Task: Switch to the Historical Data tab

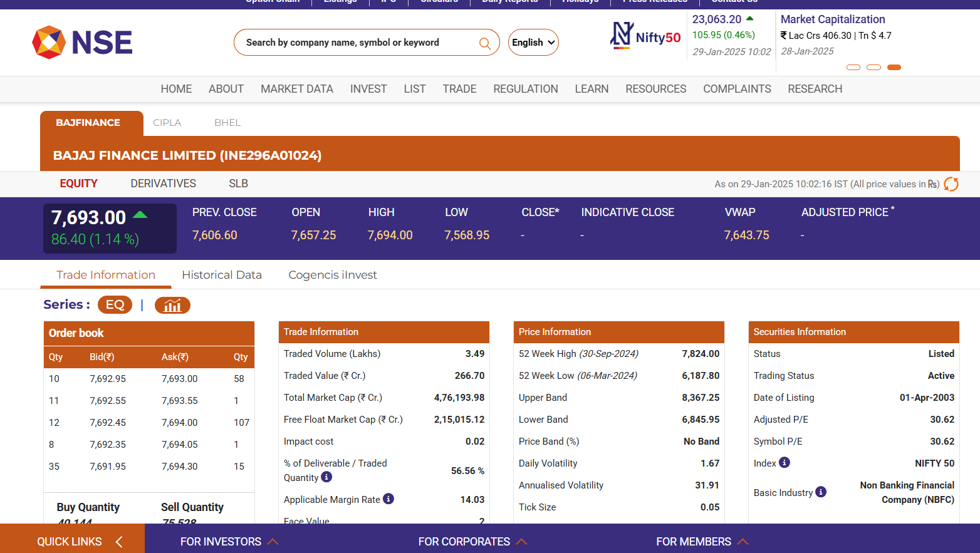Action: pyautogui.click(x=222, y=275)
